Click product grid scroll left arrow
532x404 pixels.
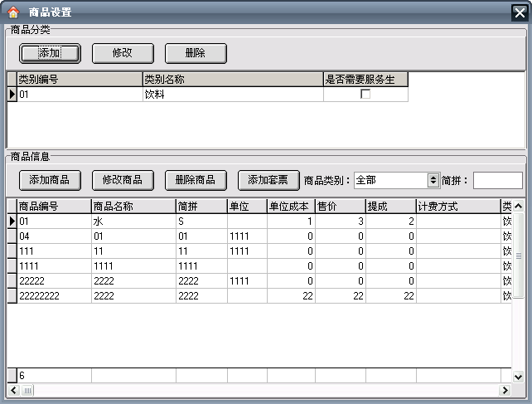coord(13,390)
